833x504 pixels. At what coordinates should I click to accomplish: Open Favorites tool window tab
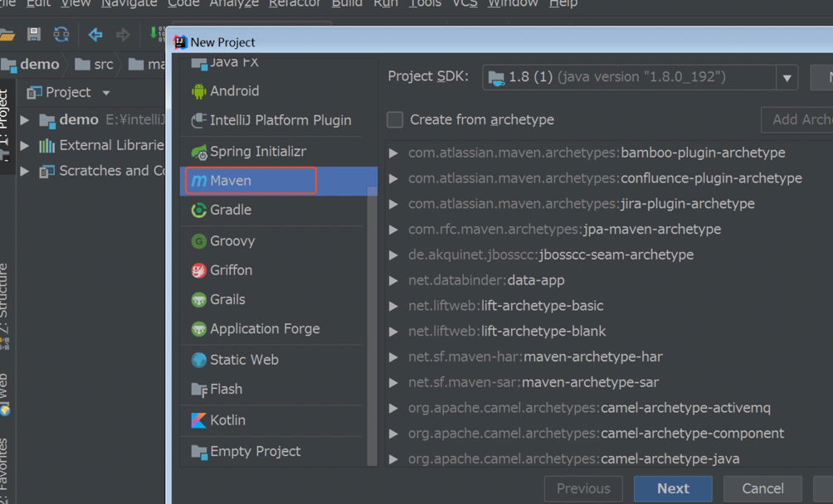(5, 469)
